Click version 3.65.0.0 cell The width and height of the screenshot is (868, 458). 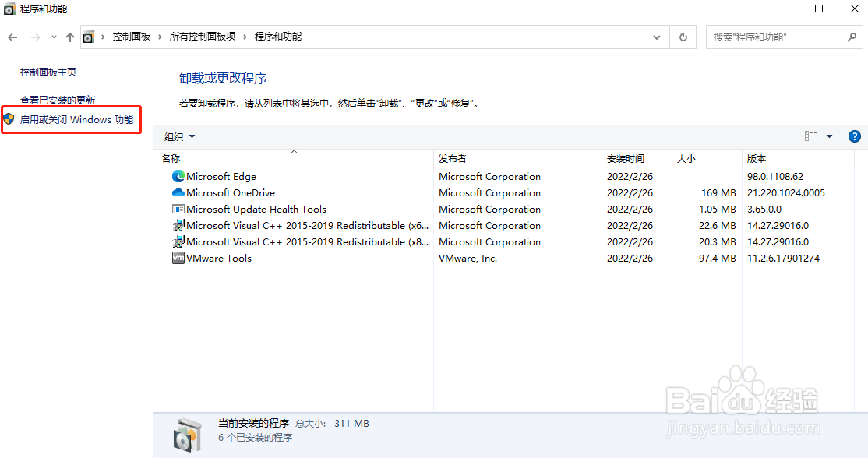click(764, 209)
